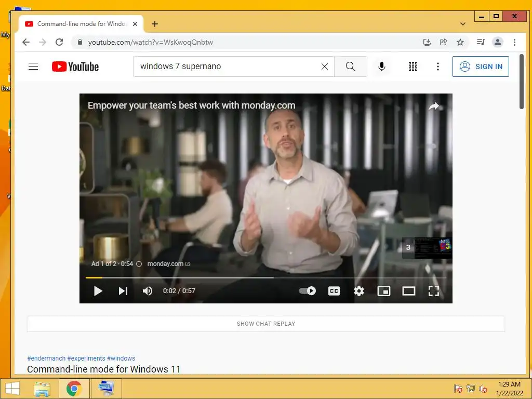Share the video with arrow icon
This screenshot has height=399, width=532.
click(x=434, y=107)
